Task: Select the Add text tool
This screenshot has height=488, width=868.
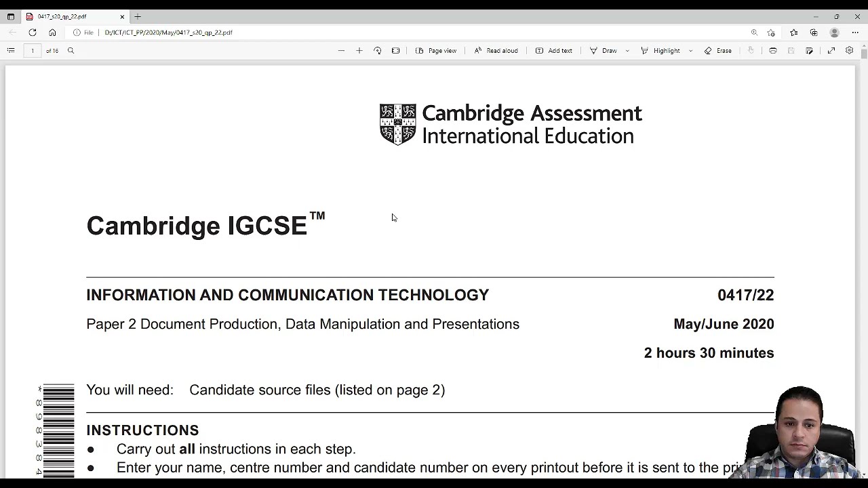Action: pyautogui.click(x=554, y=51)
